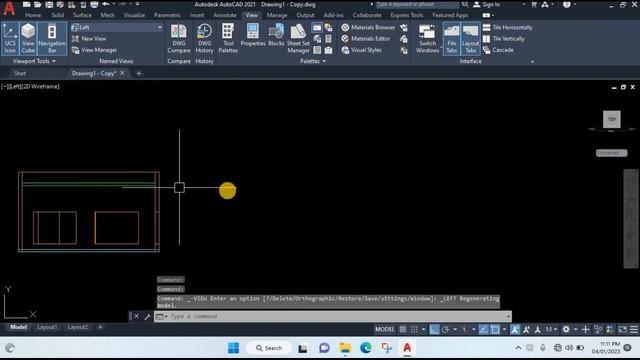Screen dimensions: 640x360
Task: Click the [2D Wireframe] visual style control
Action: click(x=41, y=87)
